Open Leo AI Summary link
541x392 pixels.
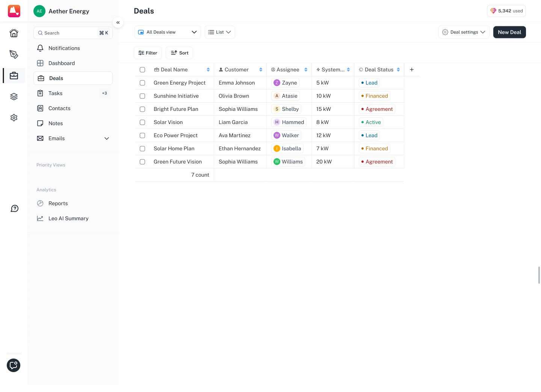(x=73, y=218)
